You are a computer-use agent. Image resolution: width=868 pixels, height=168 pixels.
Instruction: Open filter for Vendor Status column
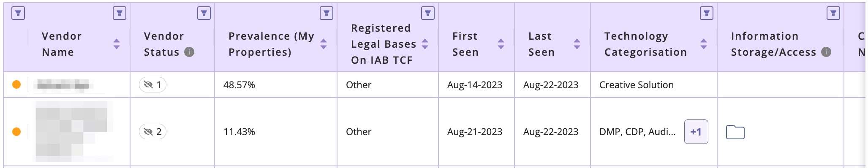coord(204,14)
